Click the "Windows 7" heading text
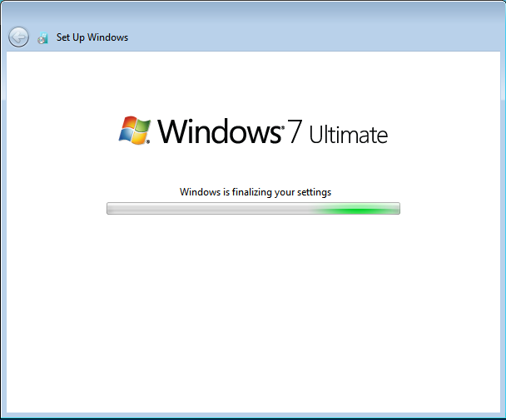506x420 pixels. (230, 131)
